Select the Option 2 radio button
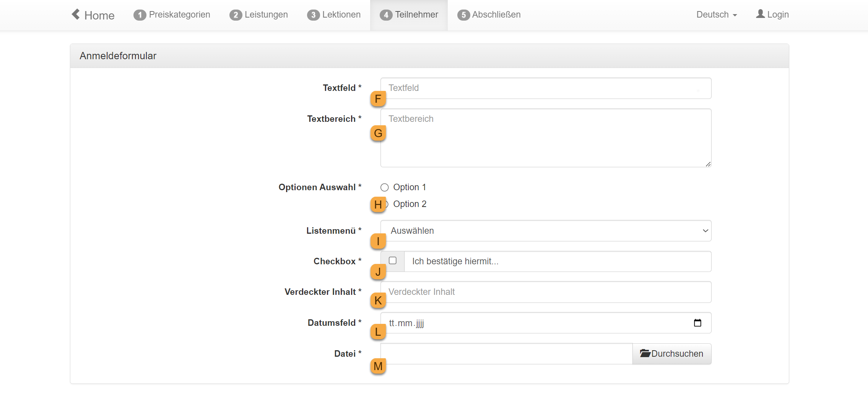Screen dimensions: 868x393 pyautogui.click(x=387, y=204)
